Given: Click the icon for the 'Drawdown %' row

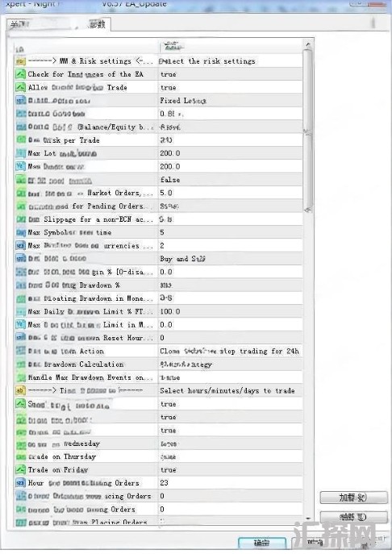Looking at the screenshot, I should [x=20, y=285].
